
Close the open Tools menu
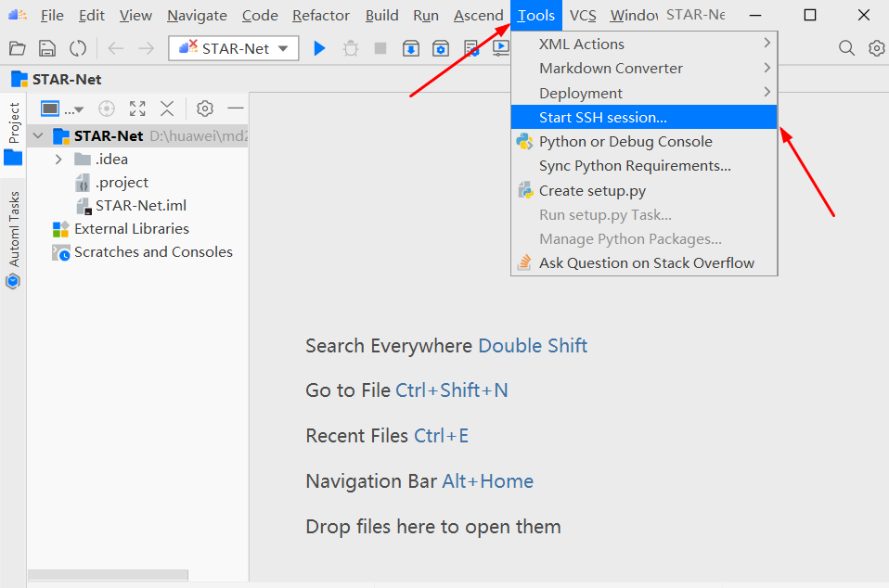coord(536,15)
